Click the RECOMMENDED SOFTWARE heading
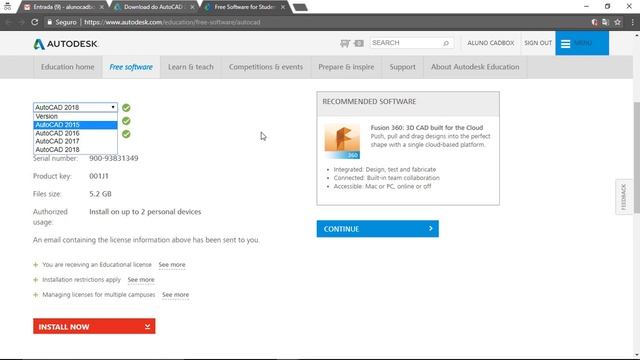This screenshot has width=640, height=360. (369, 102)
